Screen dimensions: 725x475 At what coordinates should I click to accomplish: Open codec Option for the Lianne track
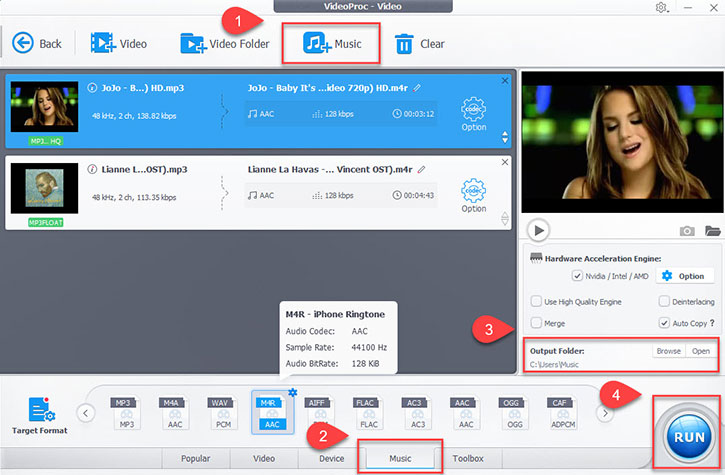coord(473,195)
